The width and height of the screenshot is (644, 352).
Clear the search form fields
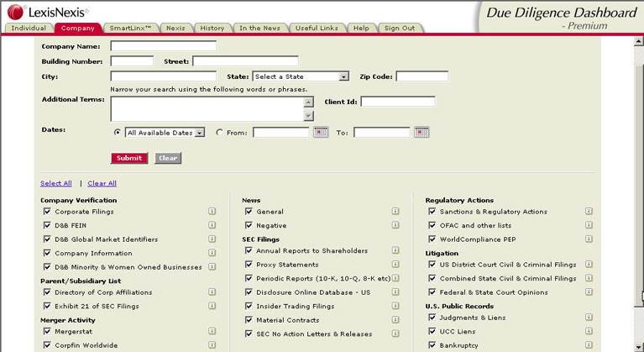[x=168, y=158]
